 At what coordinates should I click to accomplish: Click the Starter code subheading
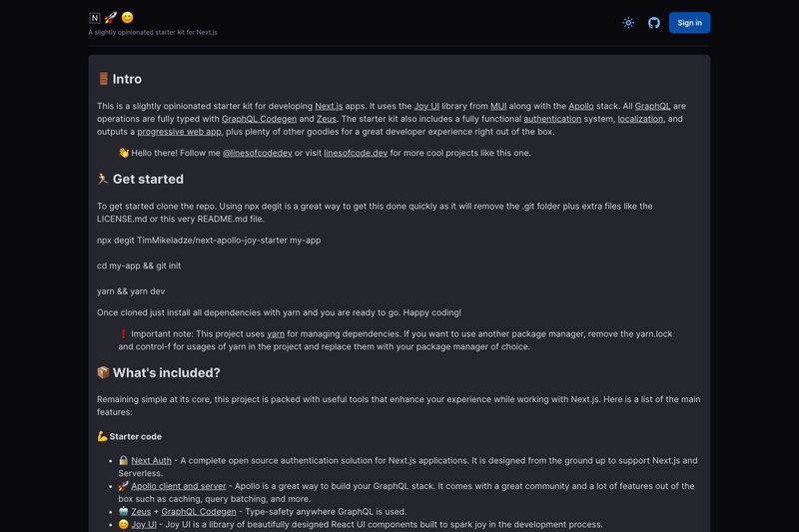click(x=136, y=437)
